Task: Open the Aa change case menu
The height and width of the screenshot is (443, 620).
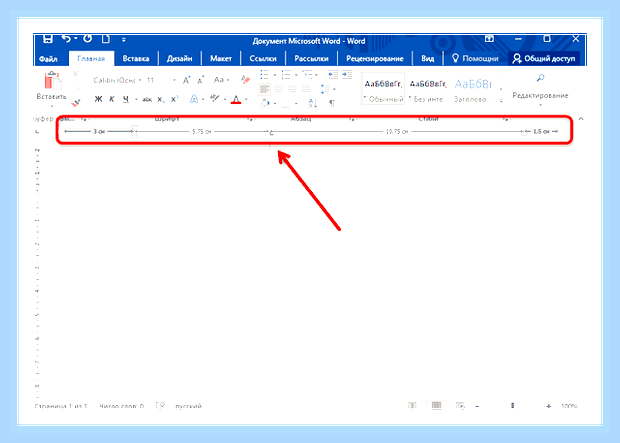Action: (221, 80)
